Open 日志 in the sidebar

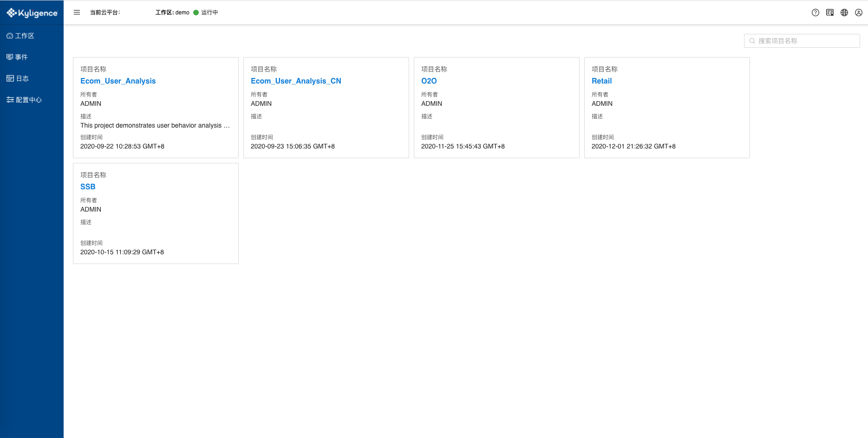click(x=18, y=78)
